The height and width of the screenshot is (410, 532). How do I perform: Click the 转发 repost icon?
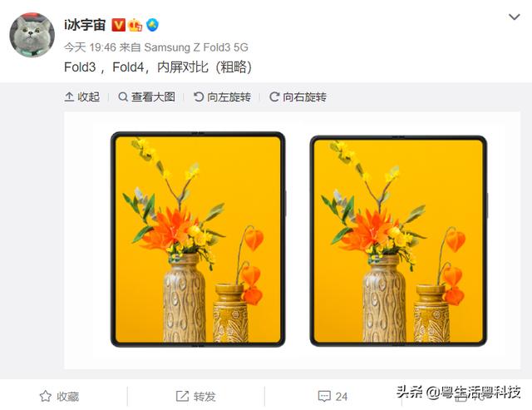pos(182,396)
